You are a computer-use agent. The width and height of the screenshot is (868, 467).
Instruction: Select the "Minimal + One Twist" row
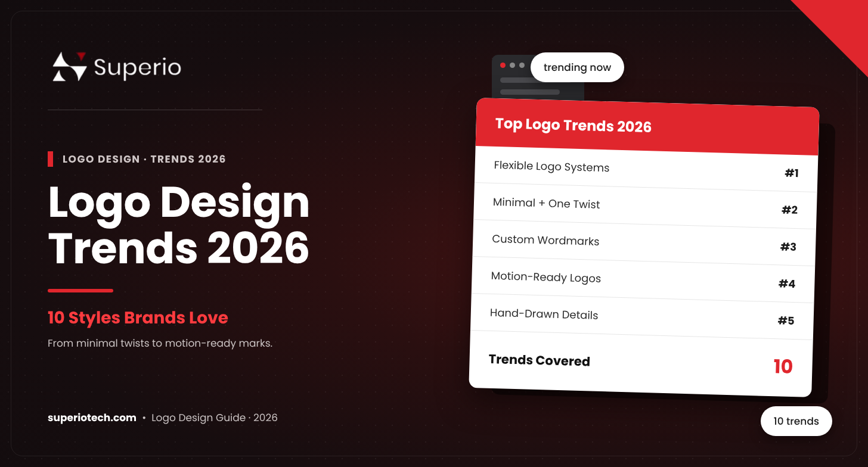[644, 207]
